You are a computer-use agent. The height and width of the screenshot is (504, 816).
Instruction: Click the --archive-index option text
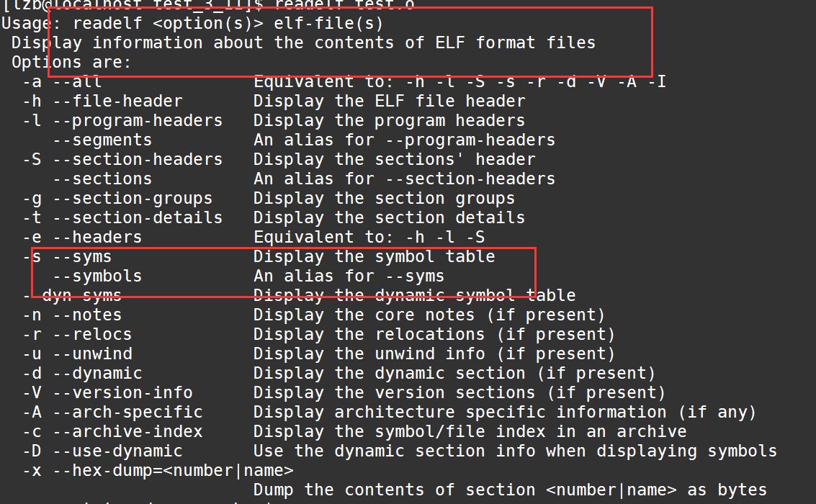[127, 431]
